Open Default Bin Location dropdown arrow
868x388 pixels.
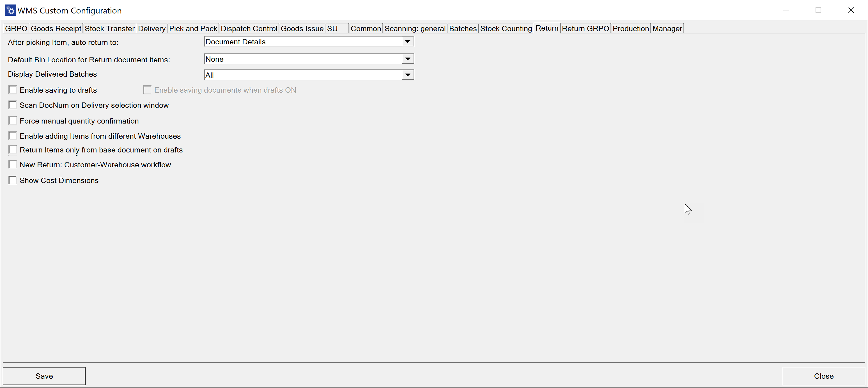(x=407, y=59)
